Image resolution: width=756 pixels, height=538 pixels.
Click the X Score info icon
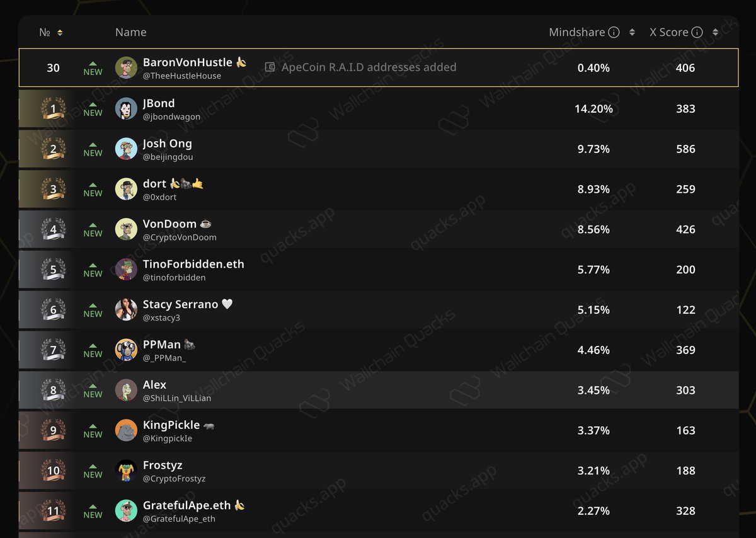[697, 33]
